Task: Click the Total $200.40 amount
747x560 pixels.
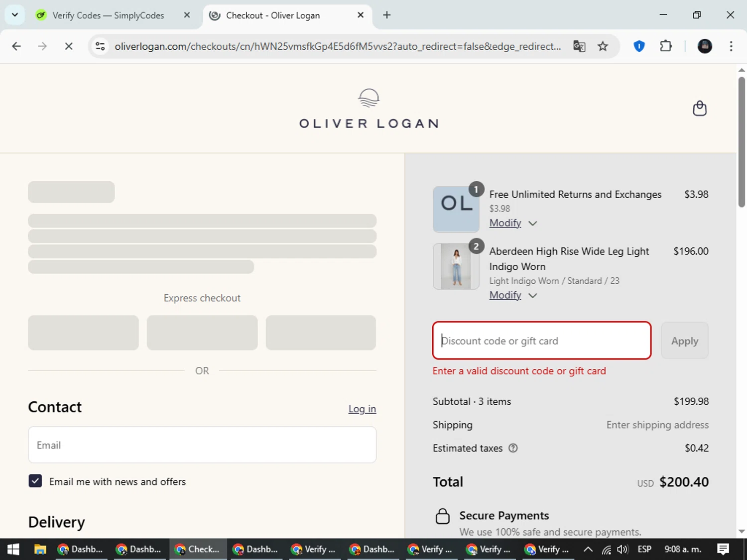Action: coord(684,482)
